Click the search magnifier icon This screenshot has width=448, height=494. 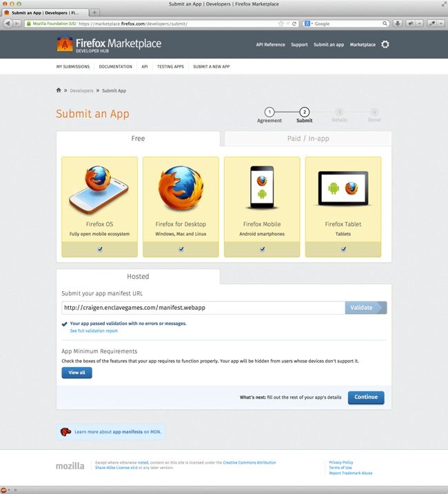(385, 23)
